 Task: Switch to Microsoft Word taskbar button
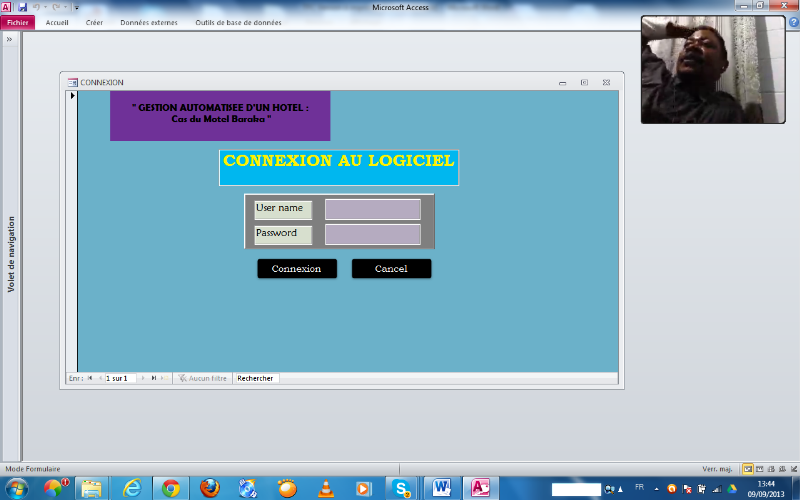(x=442, y=488)
